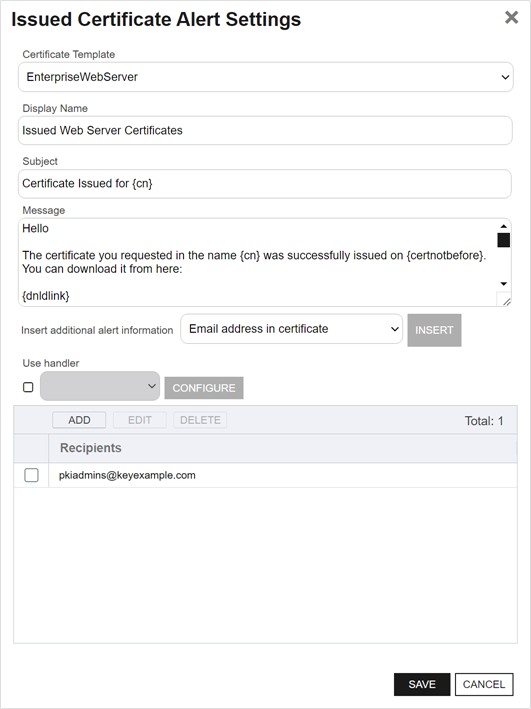Click the INSERT button

[x=434, y=330]
